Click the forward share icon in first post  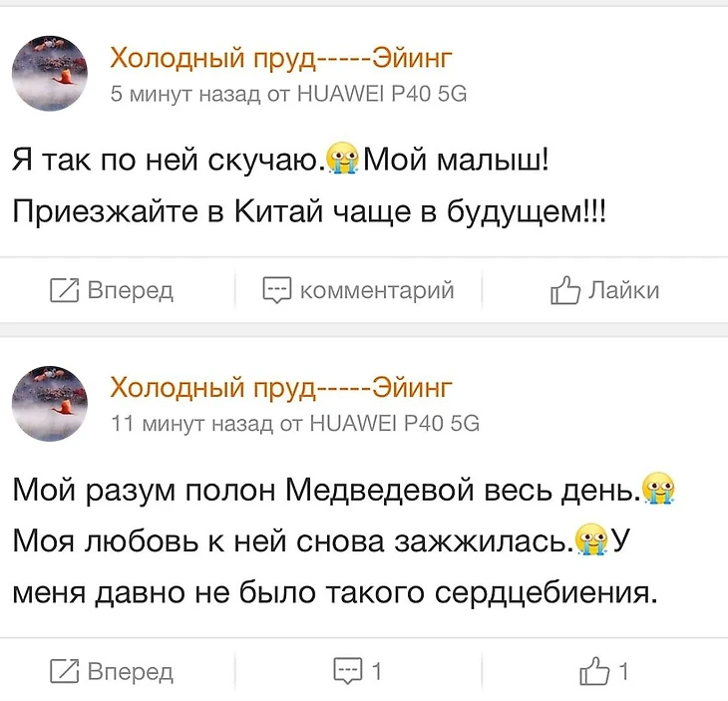[x=66, y=290]
